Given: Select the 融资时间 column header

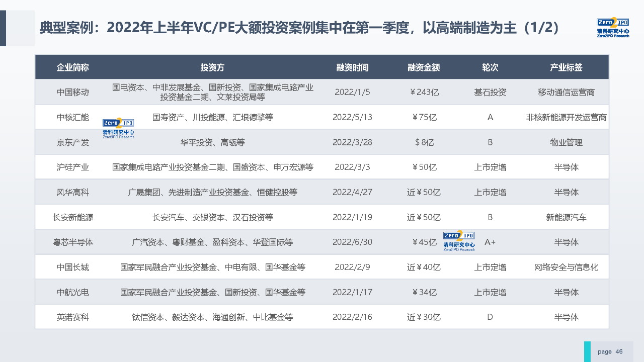Looking at the screenshot, I should (352, 67).
